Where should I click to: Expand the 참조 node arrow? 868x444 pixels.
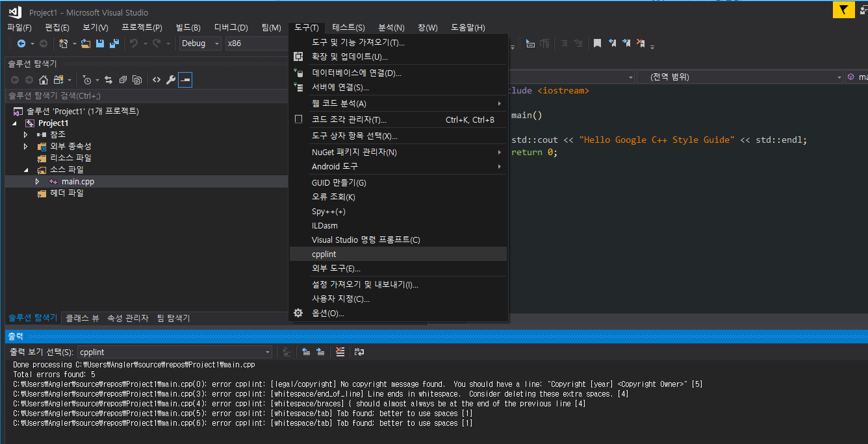(26, 134)
